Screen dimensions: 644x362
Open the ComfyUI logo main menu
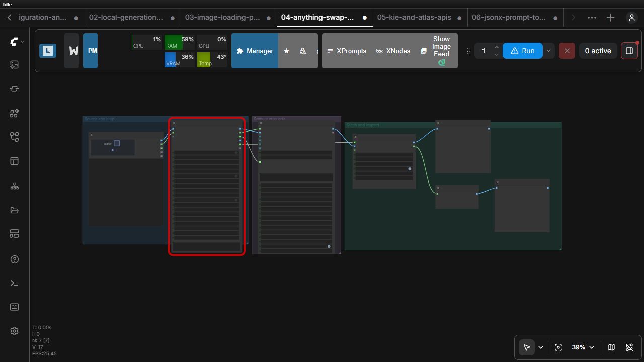point(14,42)
